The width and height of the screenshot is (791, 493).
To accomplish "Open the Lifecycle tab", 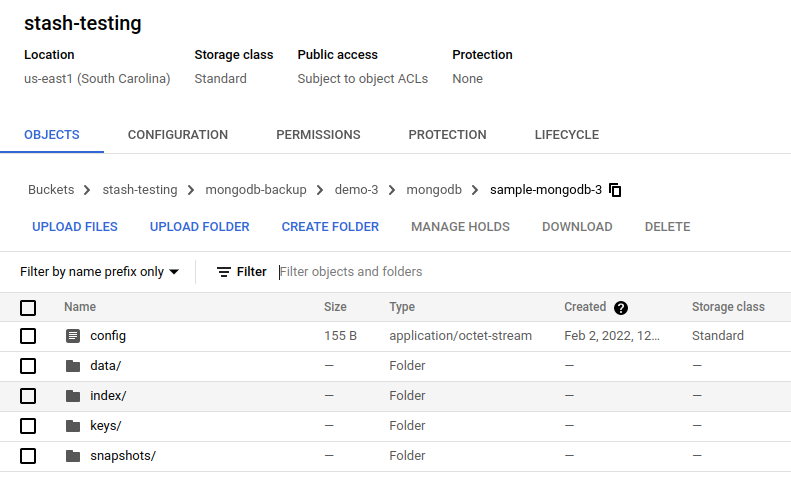I will pyautogui.click(x=566, y=135).
